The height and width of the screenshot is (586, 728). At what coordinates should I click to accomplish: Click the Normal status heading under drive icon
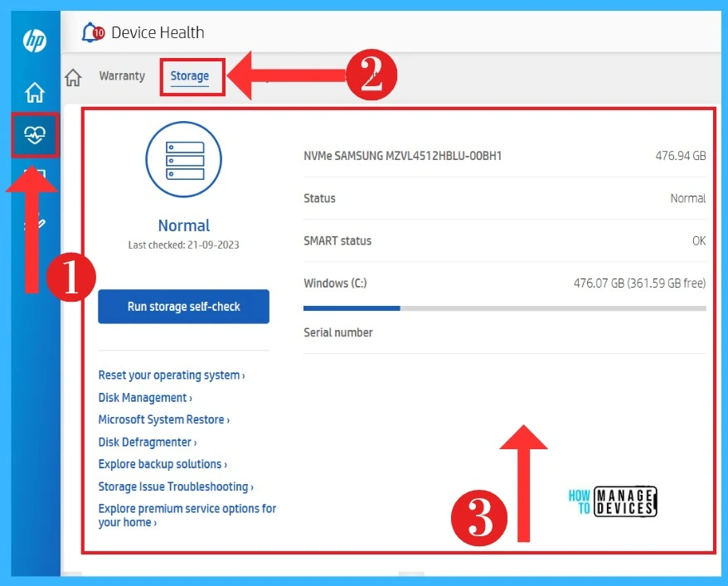coord(184,225)
